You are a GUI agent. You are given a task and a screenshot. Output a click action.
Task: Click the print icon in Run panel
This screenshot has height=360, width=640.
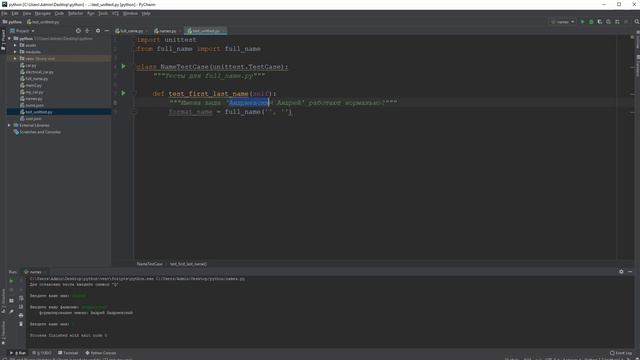coord(21,316)
